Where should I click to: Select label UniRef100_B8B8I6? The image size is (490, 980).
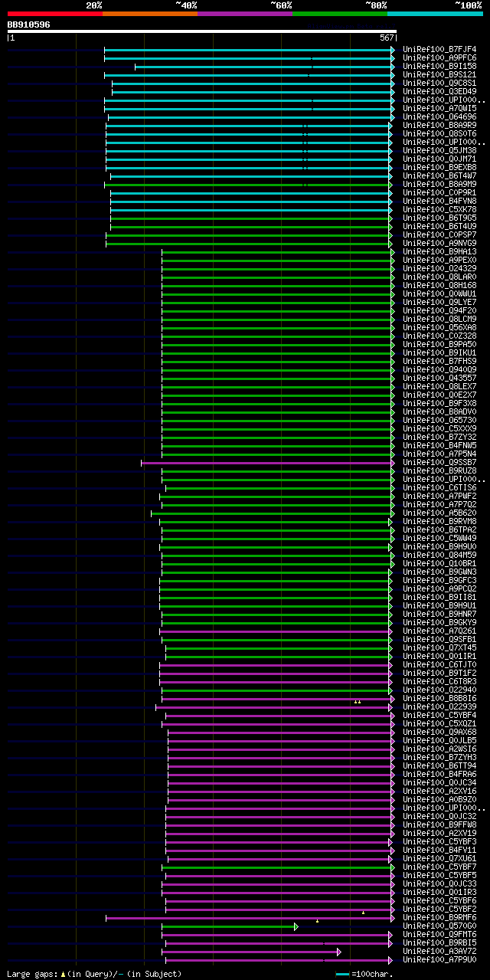pyautogui.click(x=439, y=698)
